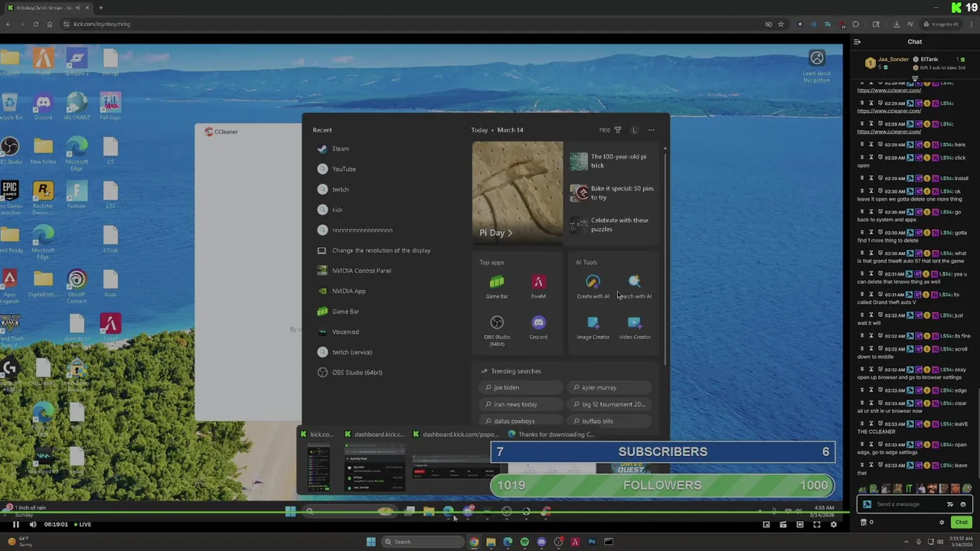Switch the player to theater mode

[800, 524]
